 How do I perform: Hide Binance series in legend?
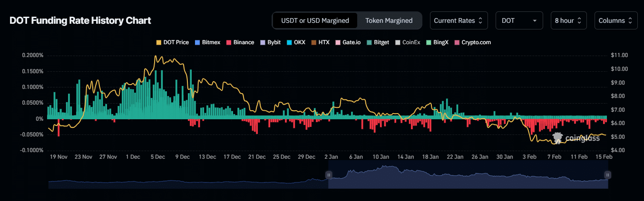[x=229, y=42]
